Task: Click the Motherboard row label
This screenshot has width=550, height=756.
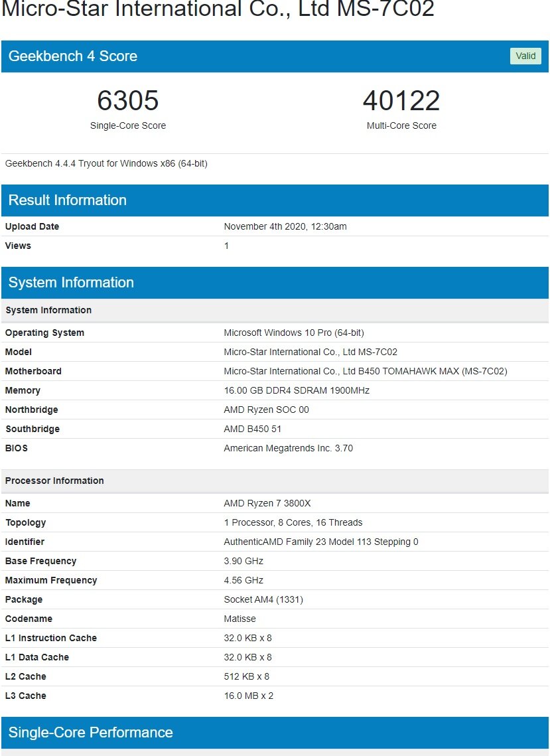Action: click(33, 371)
